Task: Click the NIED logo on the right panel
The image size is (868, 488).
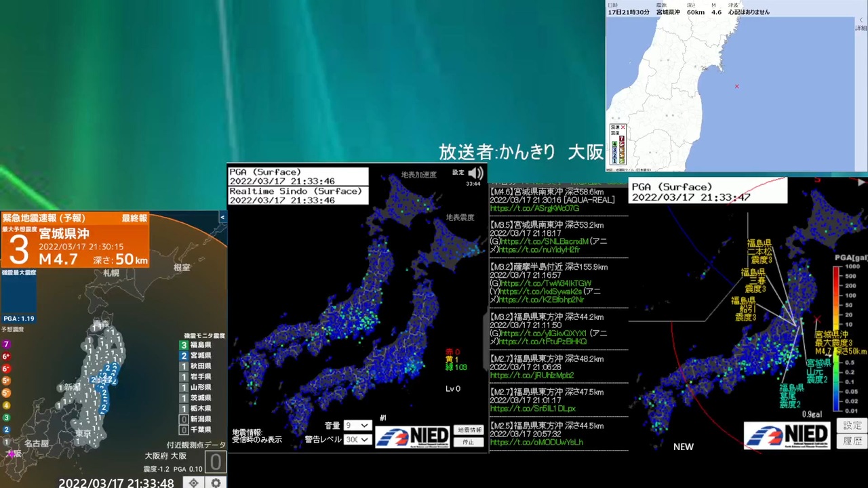Action: click(787, 435)
